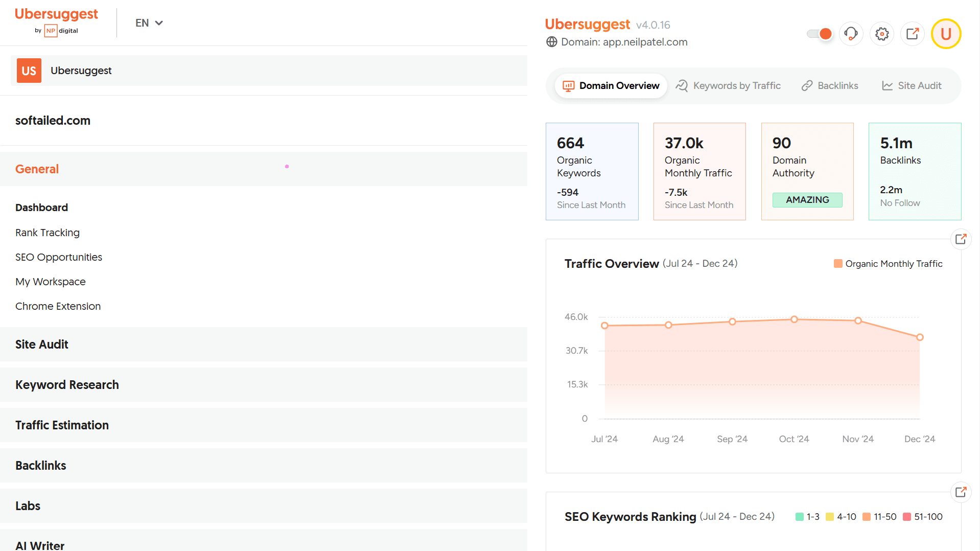This screenshot has width=980, height=551.
Task: Go to SEO Opportunities
Action: click(x=59, y=257)
